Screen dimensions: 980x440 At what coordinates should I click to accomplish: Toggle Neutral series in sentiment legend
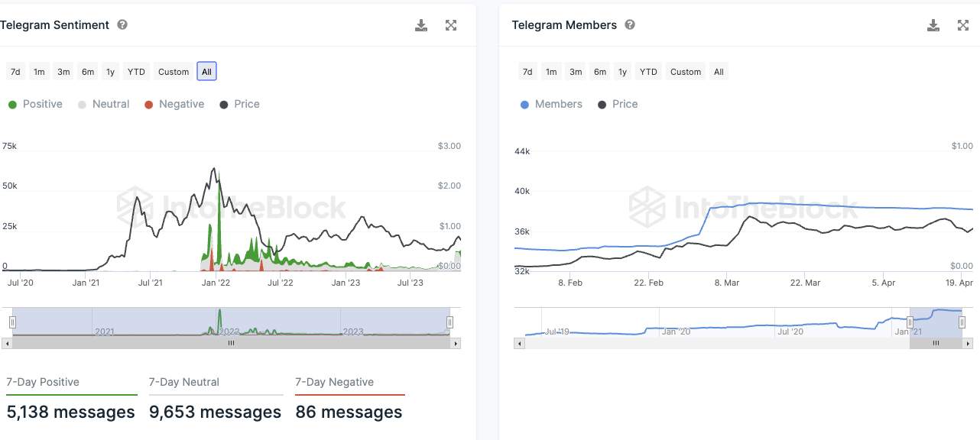[x=104, y=104]
